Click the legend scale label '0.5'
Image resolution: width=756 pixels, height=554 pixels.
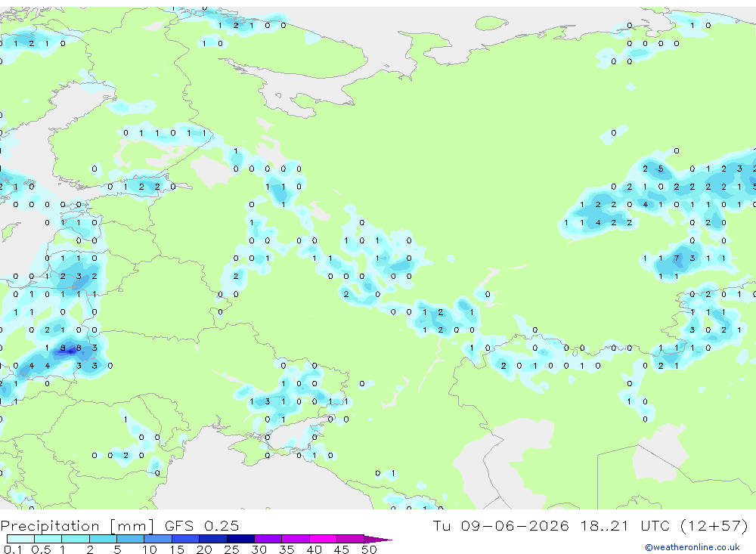coord(41,549)
